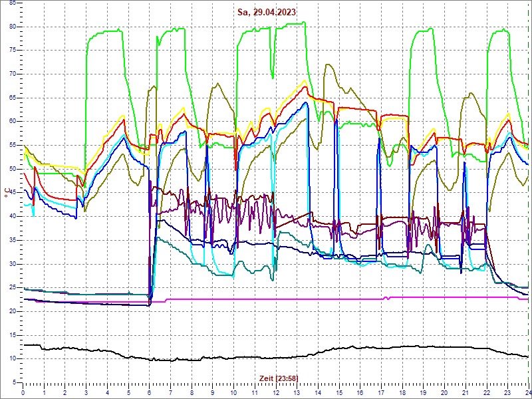532x399 pixels.
Task: Click hour 0 on the time axis
Action: [23, 392]
